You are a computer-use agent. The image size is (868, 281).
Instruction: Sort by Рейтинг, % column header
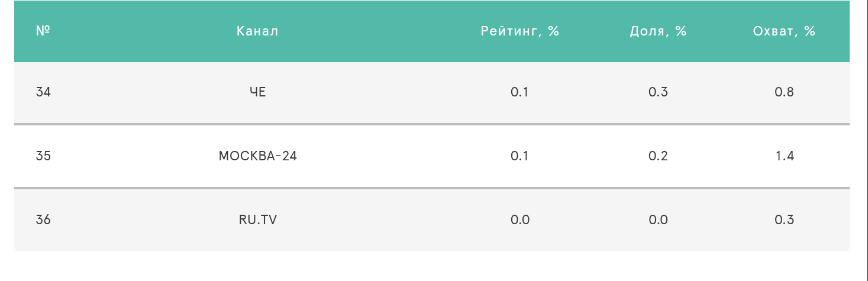pyautogui.click(x=519, y=31)
